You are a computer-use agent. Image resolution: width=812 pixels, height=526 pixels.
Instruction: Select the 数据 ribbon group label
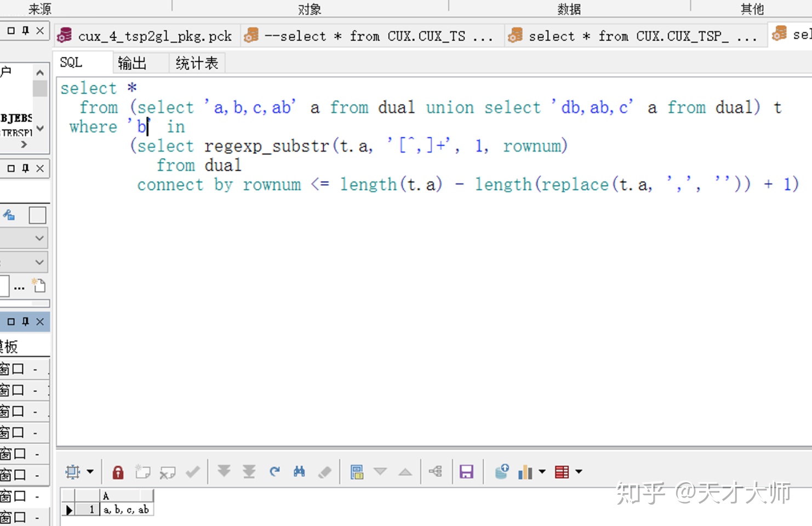pos(569,9)
